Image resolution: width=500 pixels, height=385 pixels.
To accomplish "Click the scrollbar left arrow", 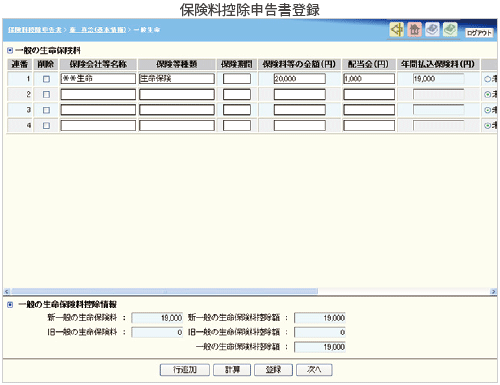I will tap(7, 291).
